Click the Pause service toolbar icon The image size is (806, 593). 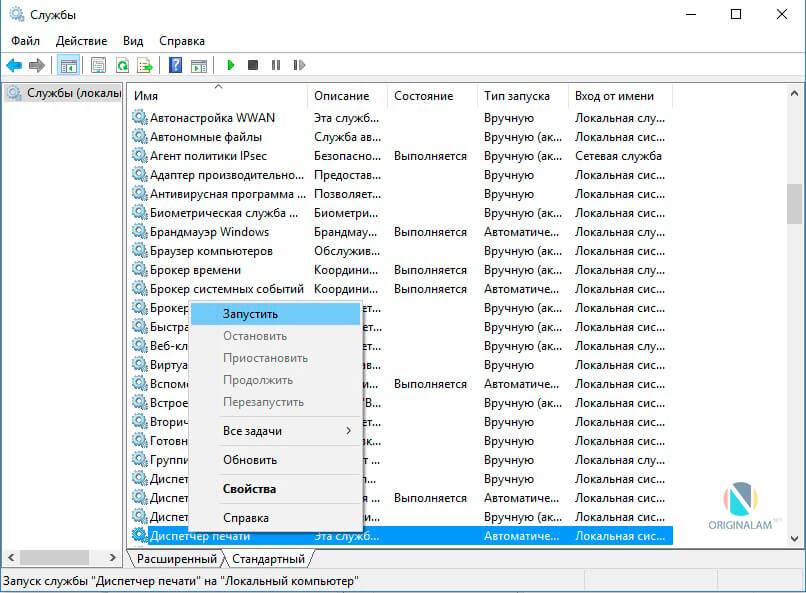276,65
